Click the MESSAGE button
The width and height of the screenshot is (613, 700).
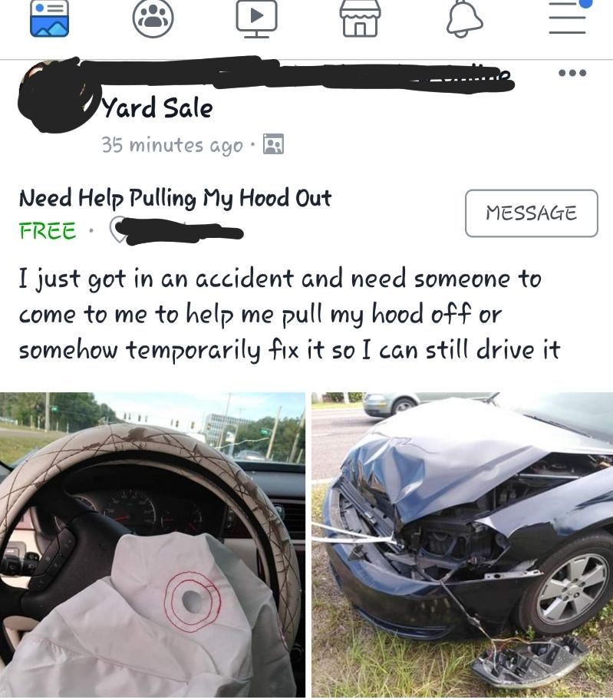pyautogui.click(x=532, y=213)
